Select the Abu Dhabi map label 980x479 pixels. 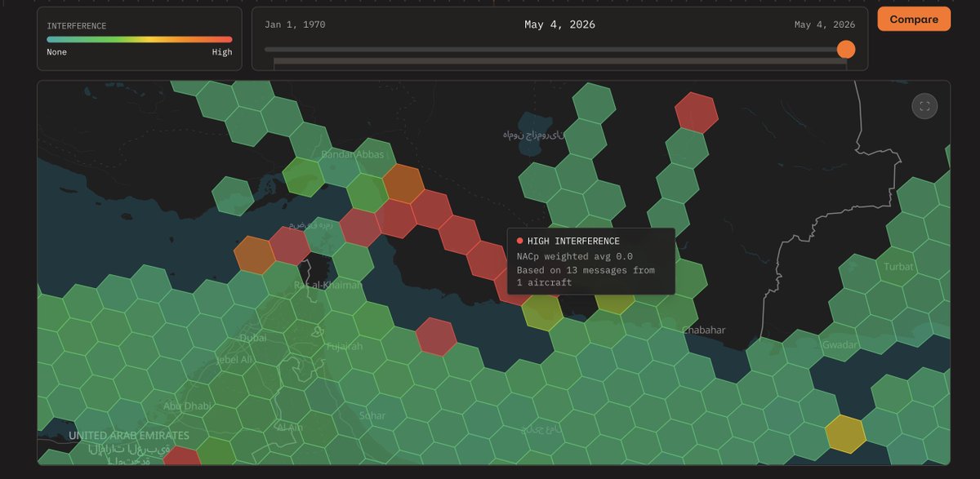tap(187, 406)
